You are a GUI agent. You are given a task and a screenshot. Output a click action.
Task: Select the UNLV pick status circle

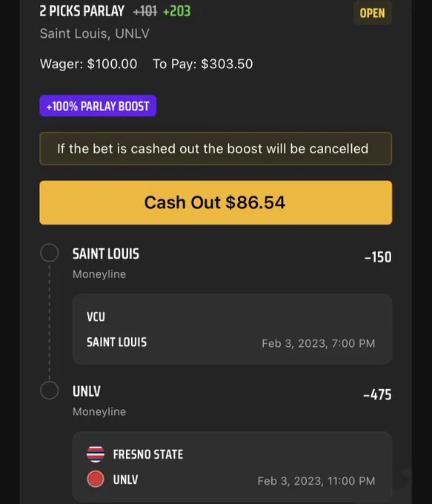click(x=49, y=390)
